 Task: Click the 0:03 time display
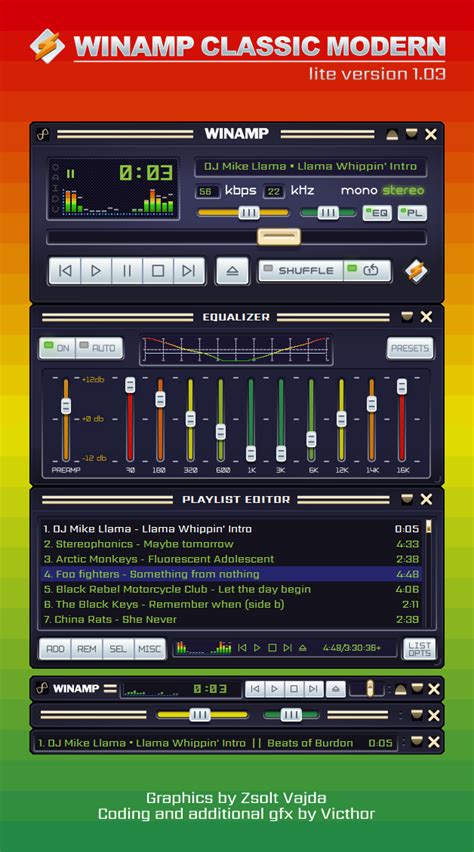pos(146,173)
